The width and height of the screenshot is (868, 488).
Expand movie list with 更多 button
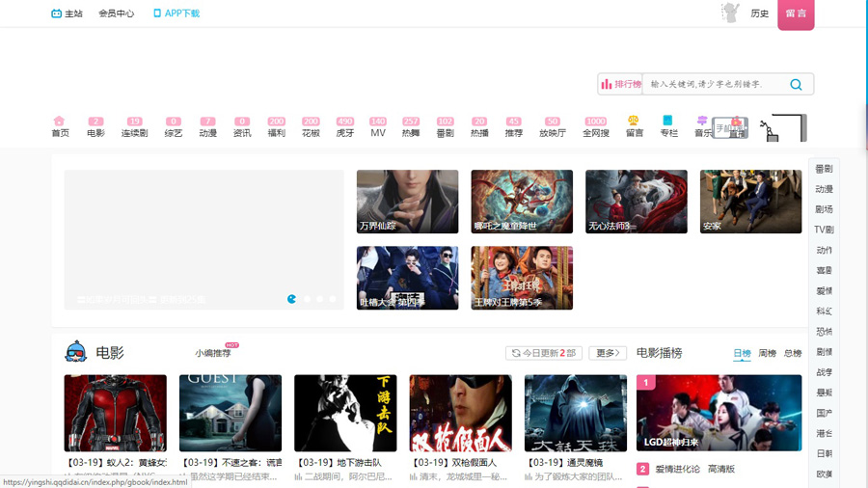[608, 354]
